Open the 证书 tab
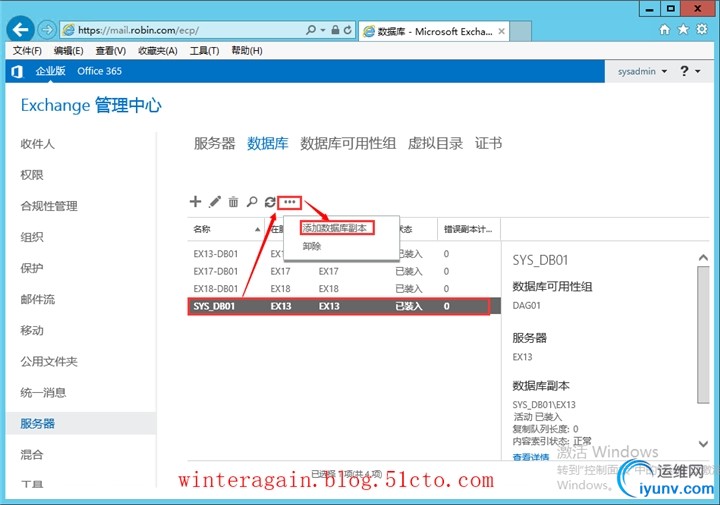This screenshot has height=505, width=720. point(488,143)
